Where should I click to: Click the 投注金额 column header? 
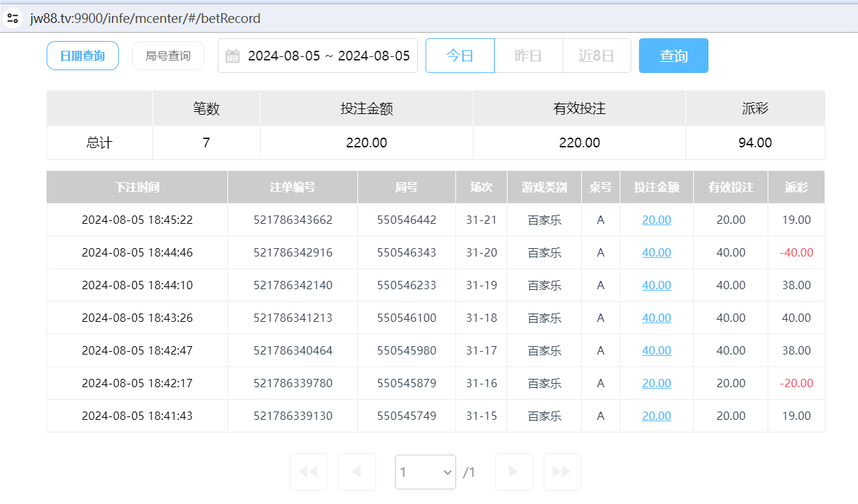point(656,186)
